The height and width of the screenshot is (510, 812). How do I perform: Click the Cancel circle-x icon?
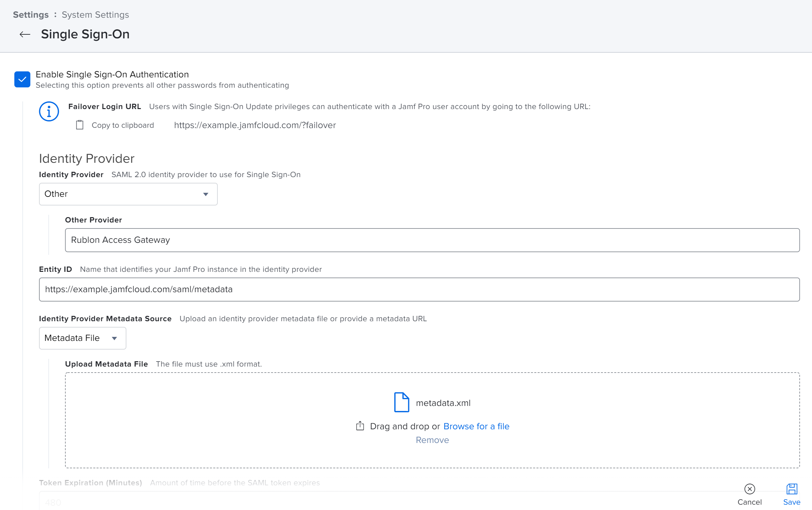click(749, 489)
